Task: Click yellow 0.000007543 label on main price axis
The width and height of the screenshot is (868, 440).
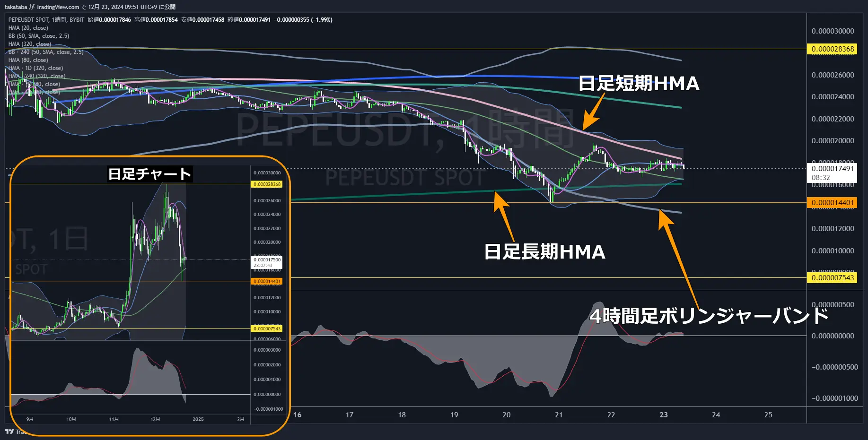Action: coord(832,278)
